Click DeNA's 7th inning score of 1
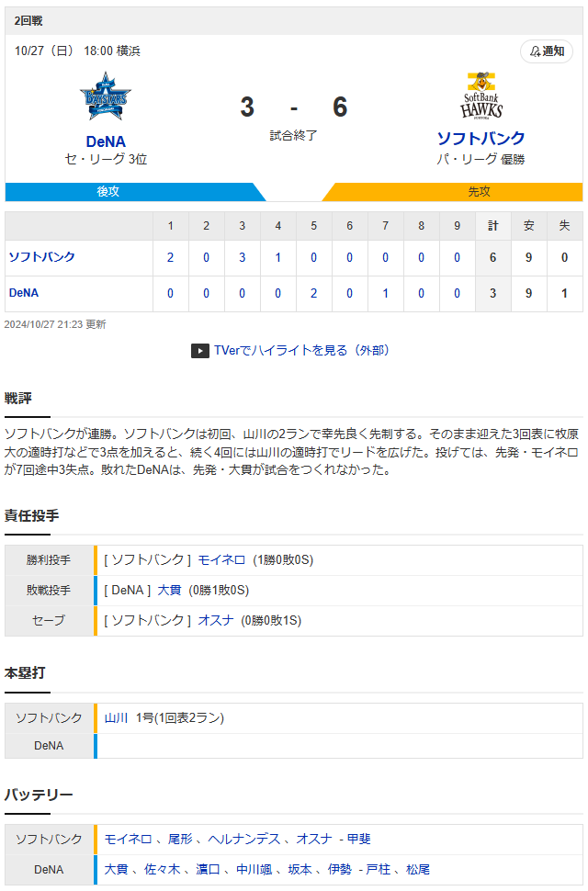 (385, 293)
